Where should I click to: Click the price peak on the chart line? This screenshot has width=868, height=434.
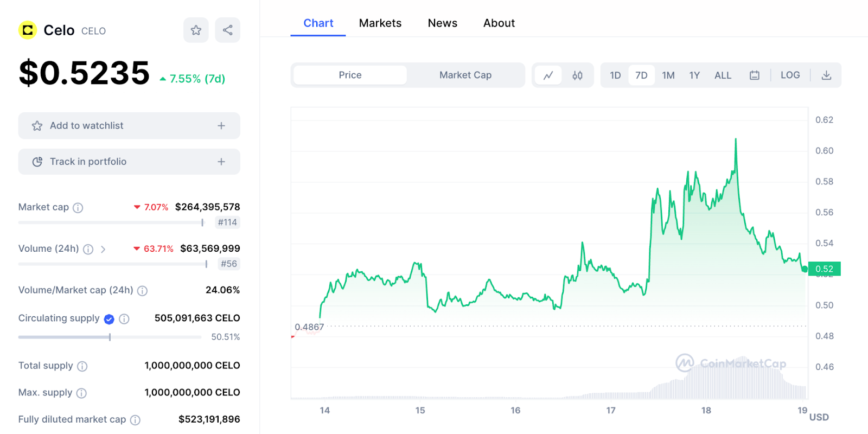736,140
